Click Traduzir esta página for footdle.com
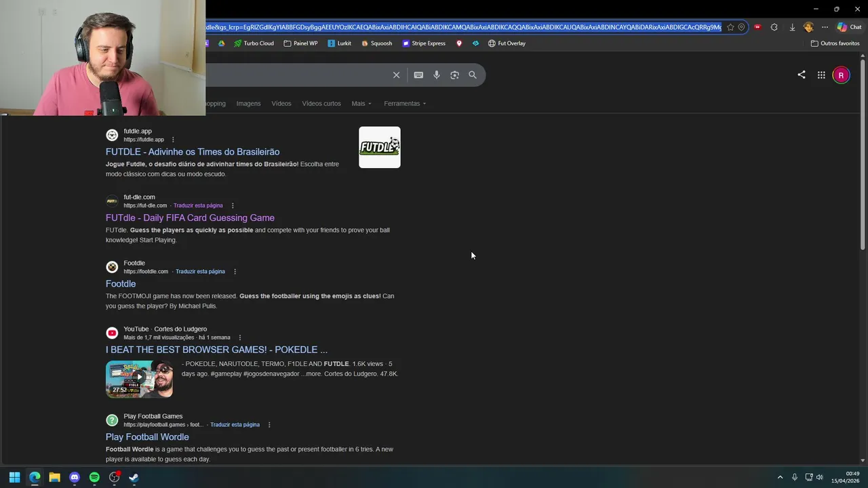 200,271
